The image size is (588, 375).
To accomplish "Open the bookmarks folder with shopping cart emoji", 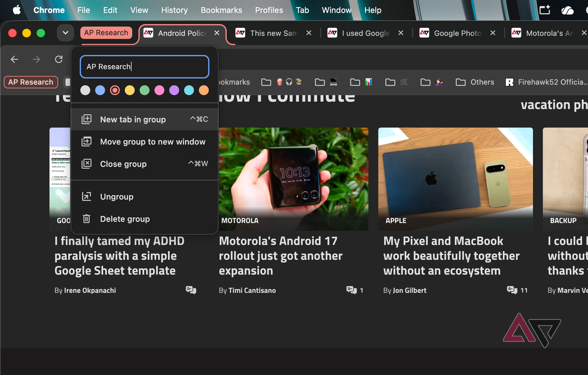I will coord(397,82).
